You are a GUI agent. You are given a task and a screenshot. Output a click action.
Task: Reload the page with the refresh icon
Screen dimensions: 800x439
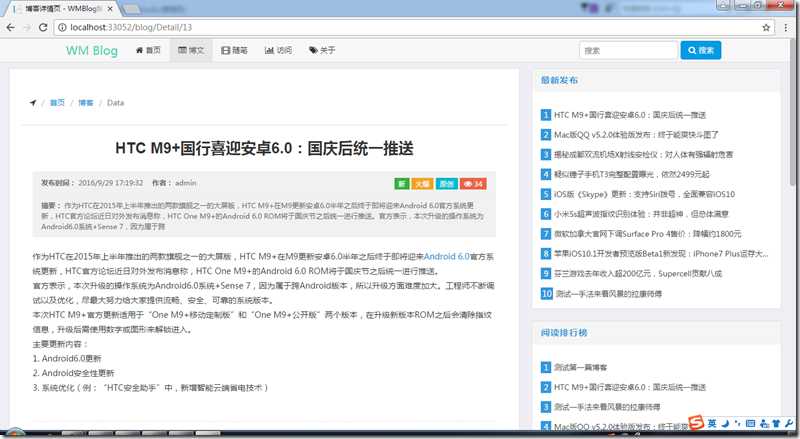43,28
